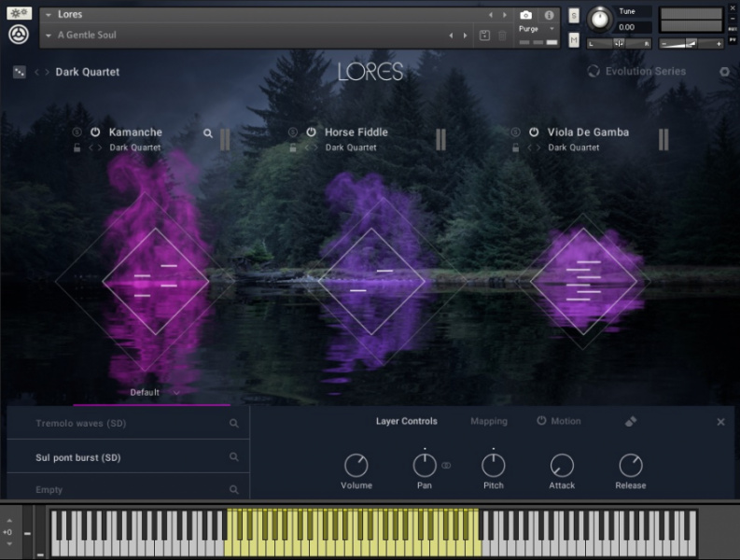Viewport: 740px width, 560px height.
Task: Load the next snapshot after A Gentle Soul
Action: point(466,35)
